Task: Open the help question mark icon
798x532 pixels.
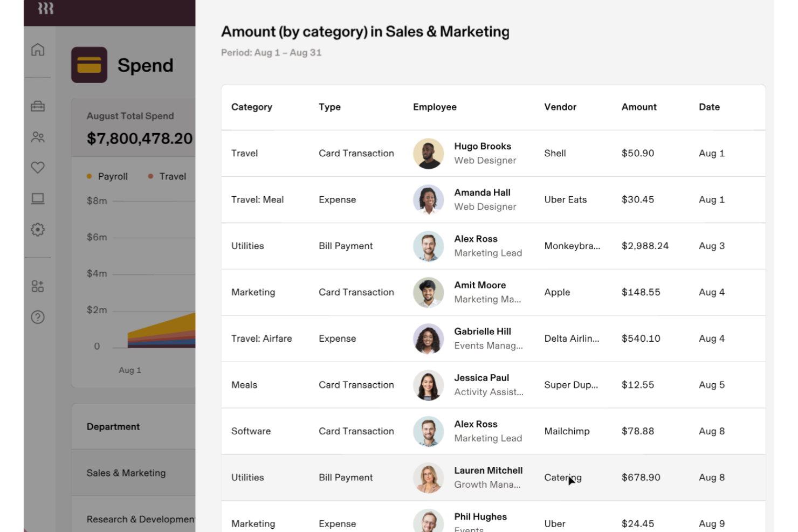Action: coord(37,317)
